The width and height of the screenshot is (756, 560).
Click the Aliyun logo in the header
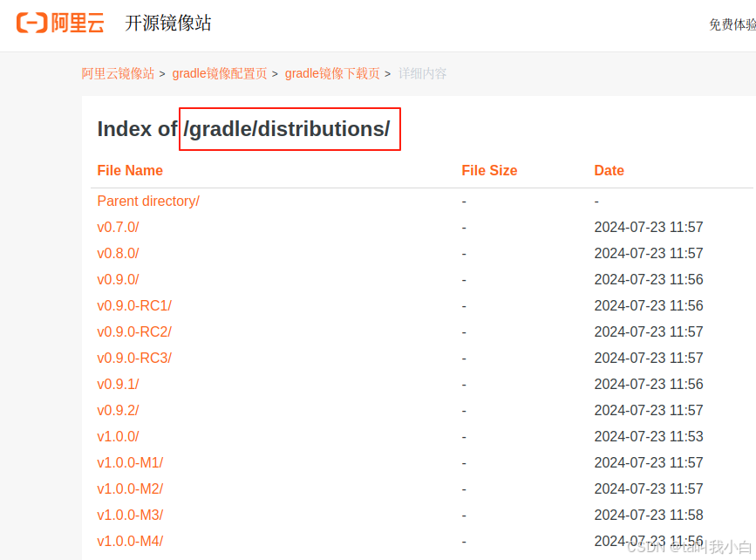point(60,23)
